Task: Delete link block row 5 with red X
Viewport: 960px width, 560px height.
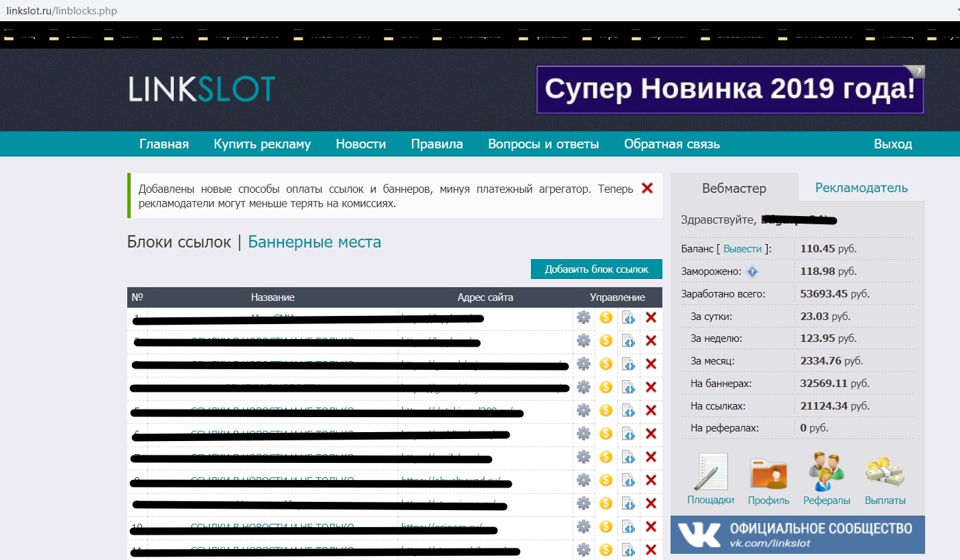Action: [x=651, y=410]
